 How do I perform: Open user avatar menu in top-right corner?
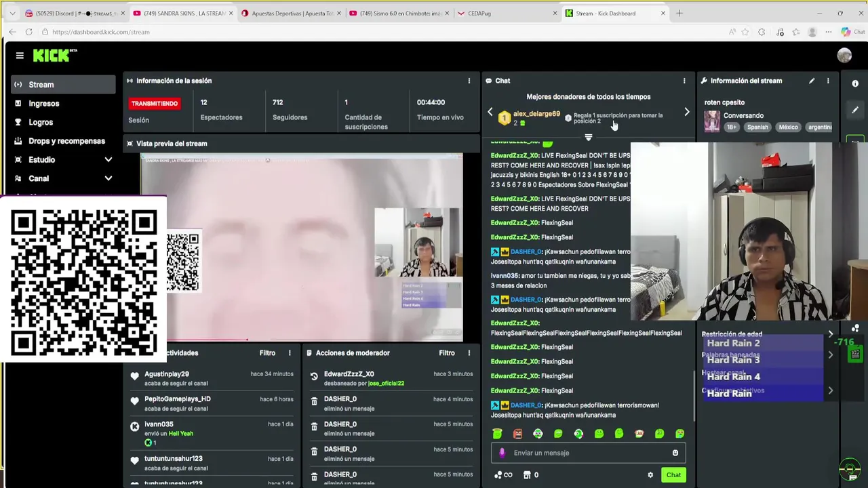pos(844,56)
